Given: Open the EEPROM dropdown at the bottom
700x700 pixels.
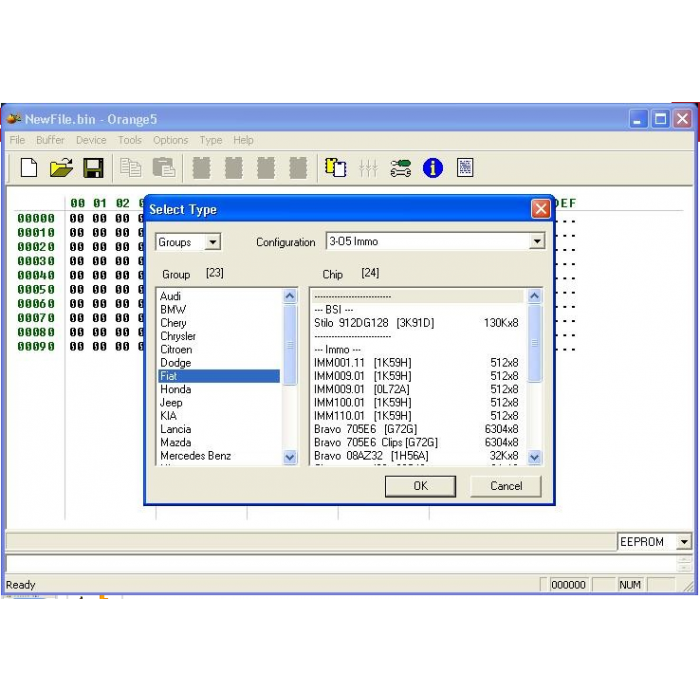Looking at the screenshot, I should click(x=683, y=542).
